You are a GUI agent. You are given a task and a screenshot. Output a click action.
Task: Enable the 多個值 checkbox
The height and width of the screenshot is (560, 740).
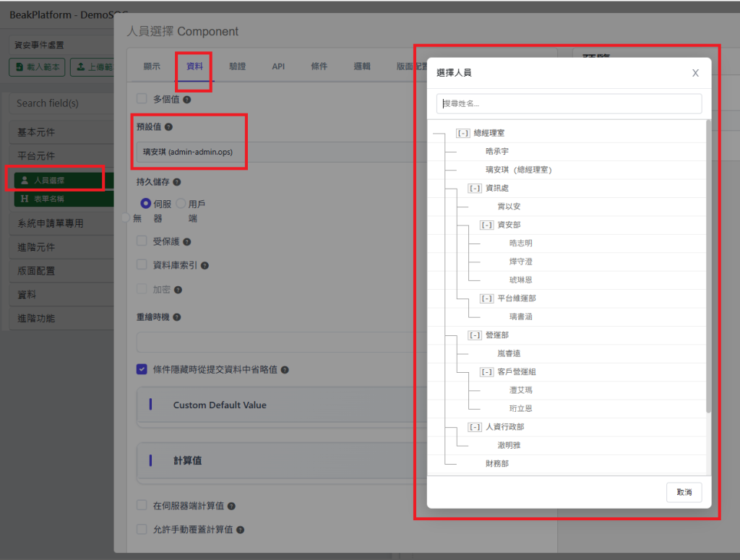tap(142, 98)
